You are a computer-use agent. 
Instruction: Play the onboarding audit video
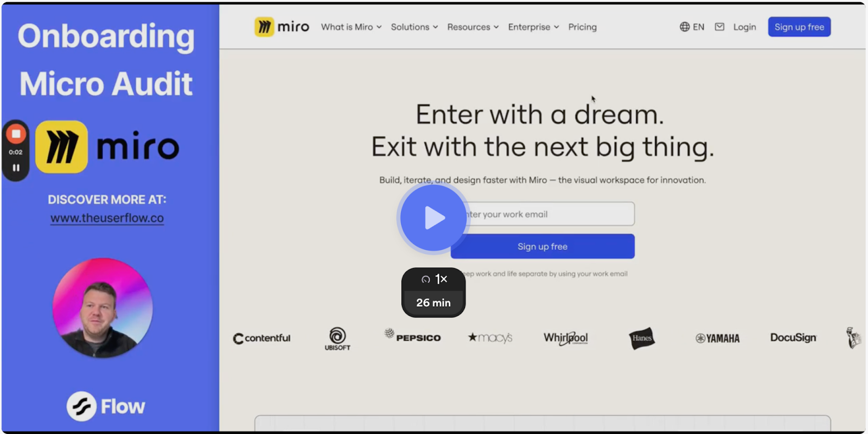[x=433, y=218]
